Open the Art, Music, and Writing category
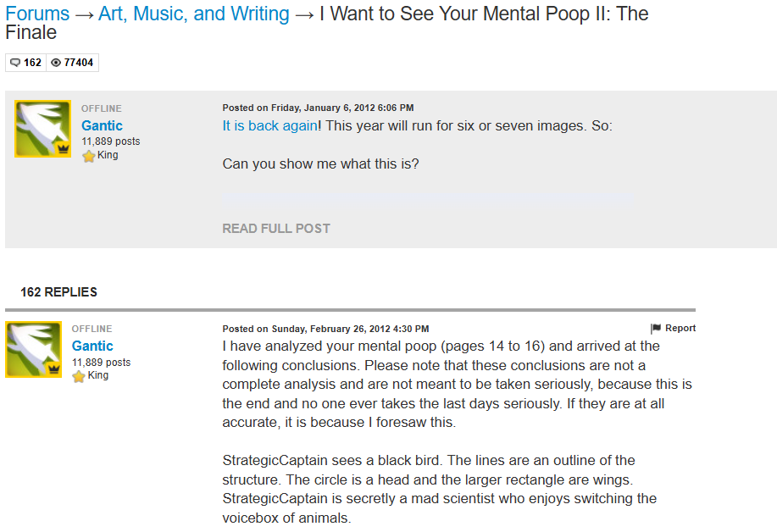Viewport: 777px width, 532px height. click(193, 14)
